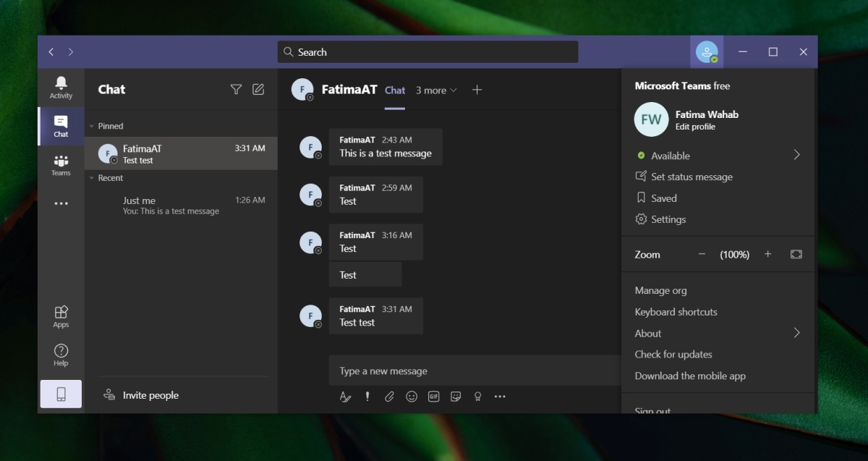Viewport: 868px width, 461px height.
Task: Click the Type a new message field
Action: pyautogui.click(x=475, y=371)
